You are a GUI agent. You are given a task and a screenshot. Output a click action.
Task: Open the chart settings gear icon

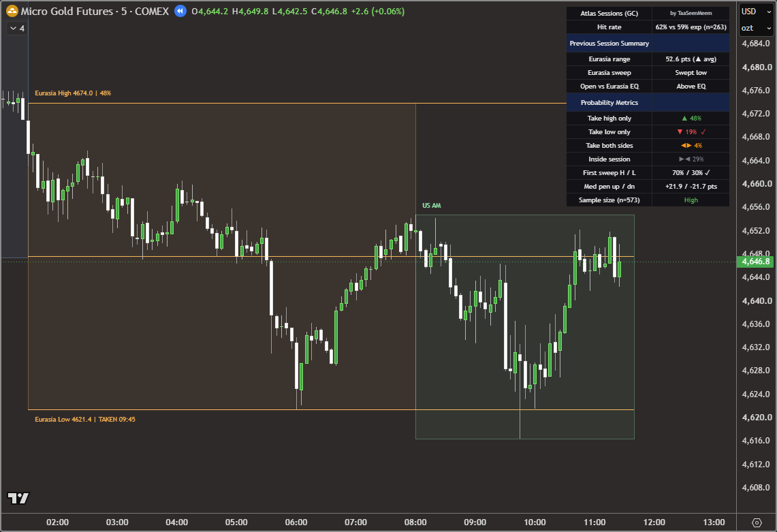(756, 522)
